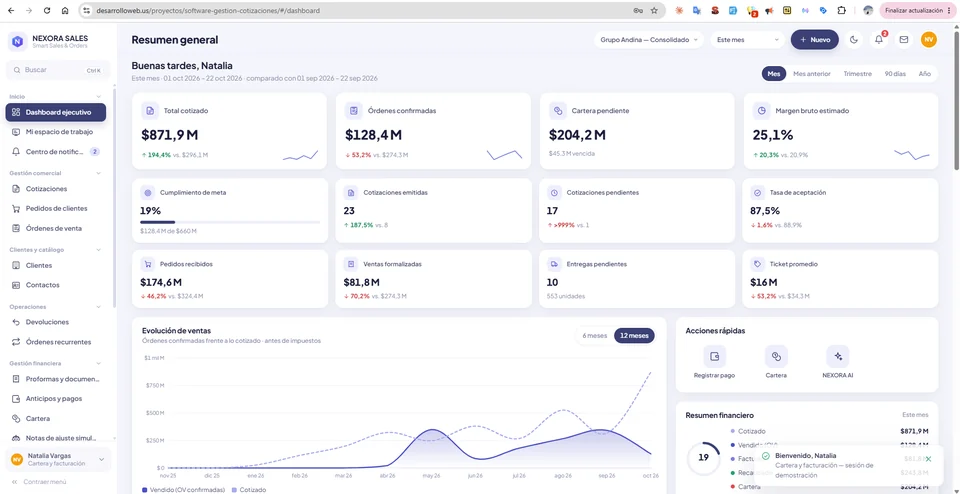Screen dimensions: 960x494
Task: Click the Cartera pendiente card icon
Action: pyautogui.click(x=558, y=111)
